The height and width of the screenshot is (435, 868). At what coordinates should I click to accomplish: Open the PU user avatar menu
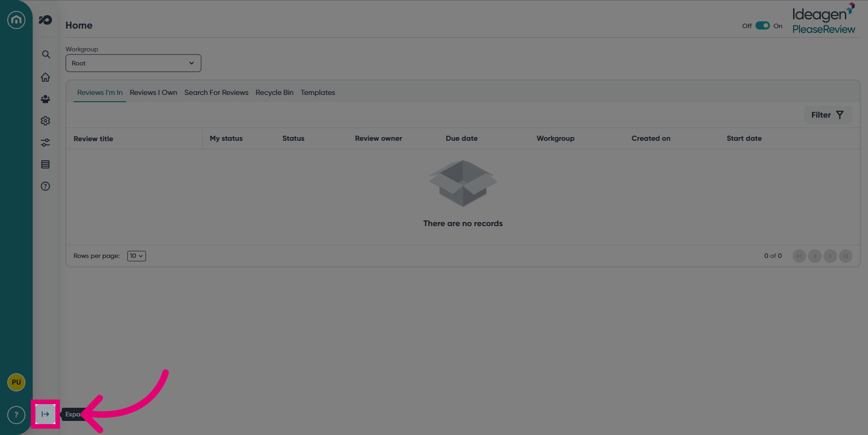[x=16, y=382]
